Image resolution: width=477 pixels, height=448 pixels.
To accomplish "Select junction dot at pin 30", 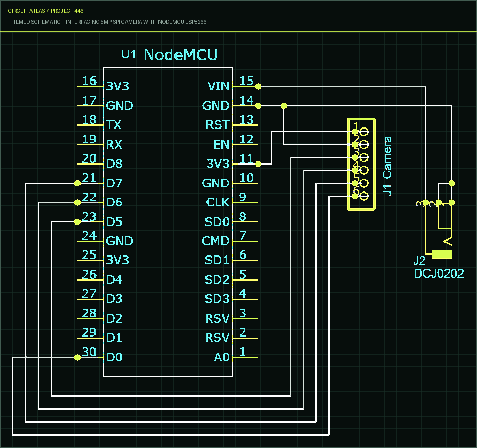I will pyautogui.click(x=77, y=358).
